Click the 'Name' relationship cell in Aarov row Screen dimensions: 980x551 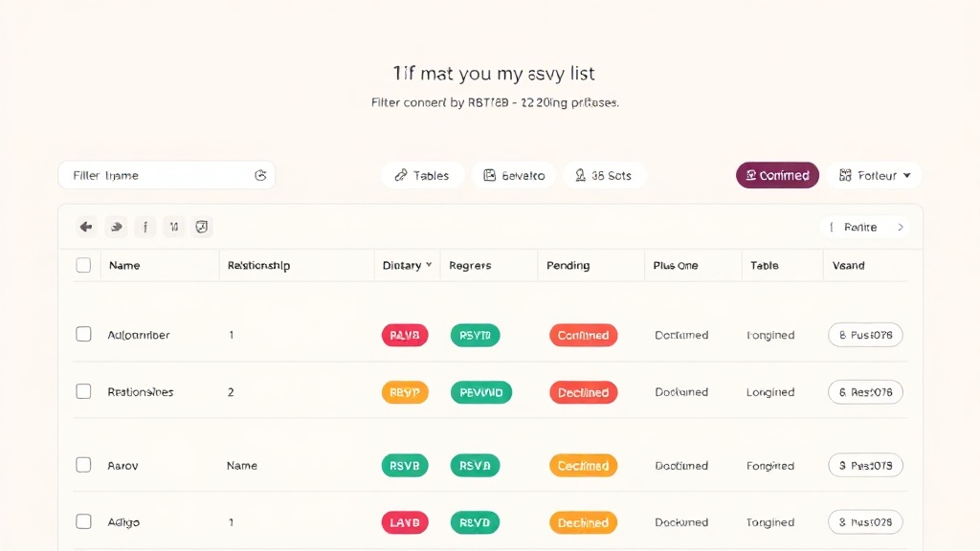point(242,466)
